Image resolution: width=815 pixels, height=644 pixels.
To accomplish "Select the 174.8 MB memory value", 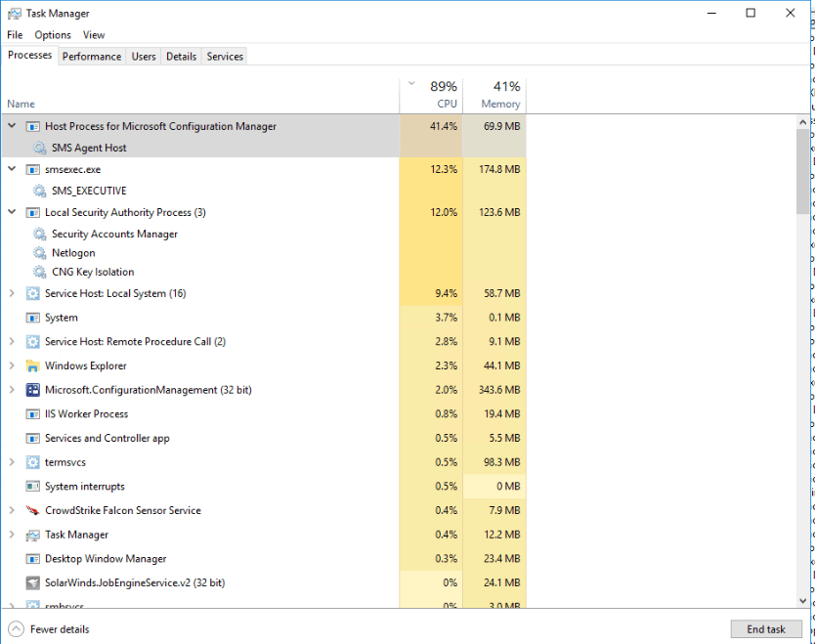I will pos(499,169).
